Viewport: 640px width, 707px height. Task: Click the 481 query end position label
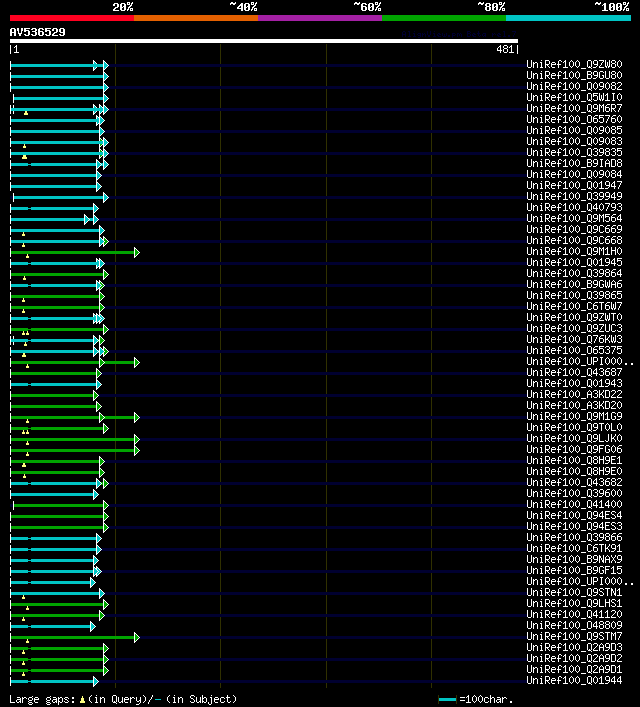tap(505, 49)
